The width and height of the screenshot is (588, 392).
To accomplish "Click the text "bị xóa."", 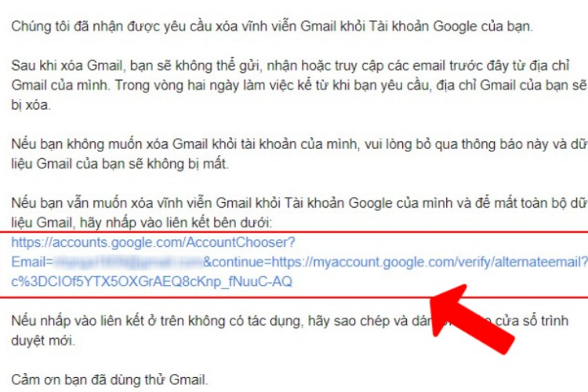I will click(31, 105).
